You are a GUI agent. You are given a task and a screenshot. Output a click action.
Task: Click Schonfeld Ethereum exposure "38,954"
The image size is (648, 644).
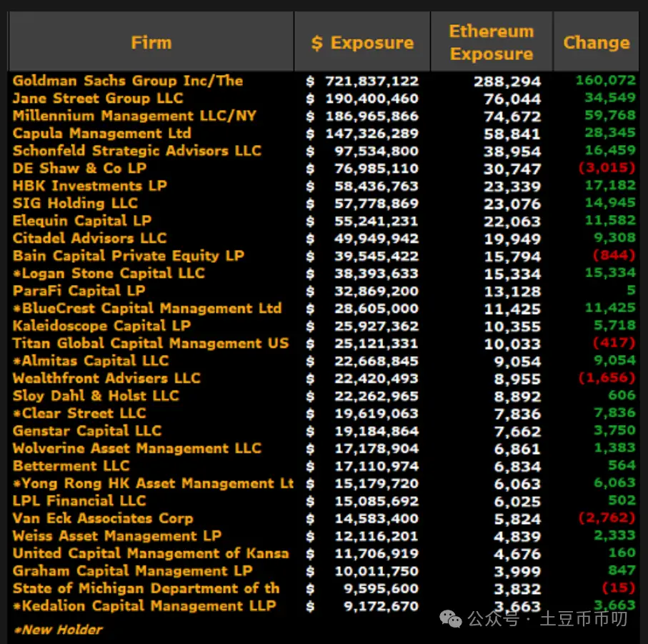coord(512,151)
